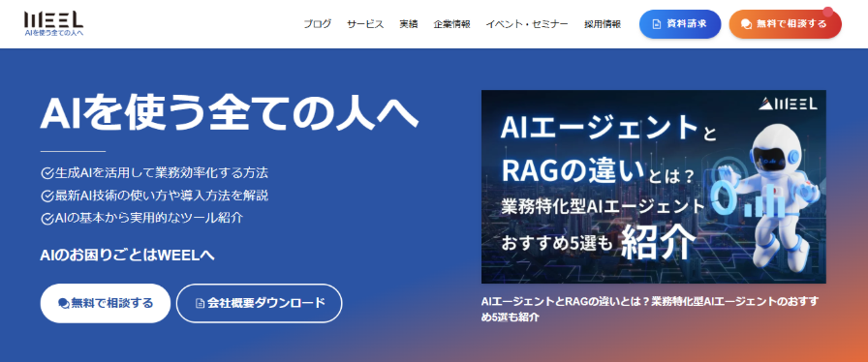Open イベント・セミナー navigation item
Viewport: 868px width, 362px height.
coord(527,24)
